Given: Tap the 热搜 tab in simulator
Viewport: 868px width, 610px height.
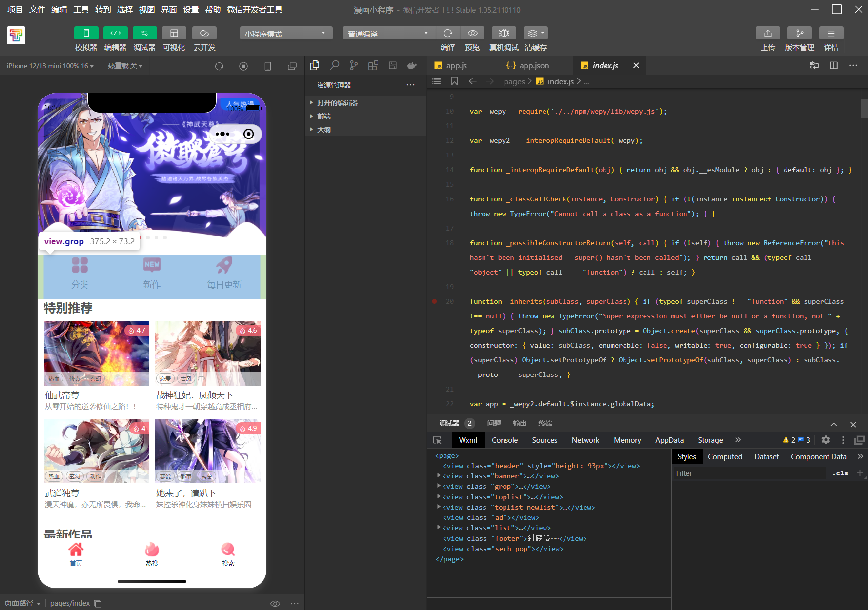Looking at the screenshot, I should (152, 554).
